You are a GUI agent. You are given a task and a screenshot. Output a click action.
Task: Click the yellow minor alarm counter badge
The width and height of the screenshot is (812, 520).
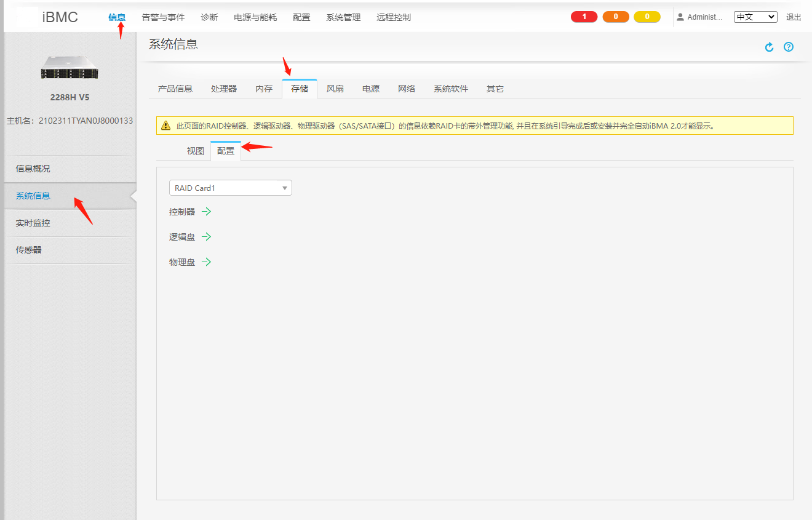click(647, 17)
